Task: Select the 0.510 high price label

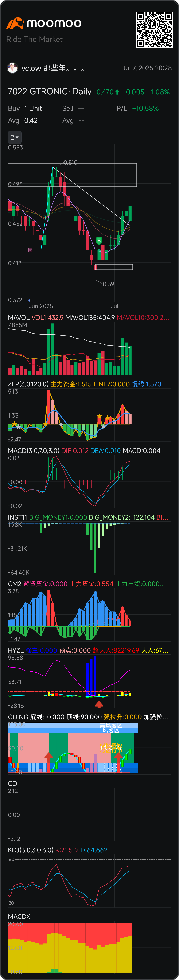Action: pyautogui.click(x=71, y=162)
